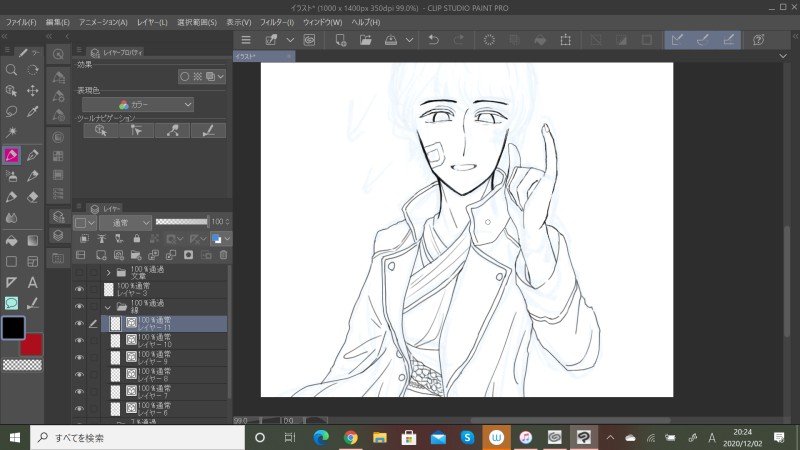Select the Lasso selection tool

11,112
